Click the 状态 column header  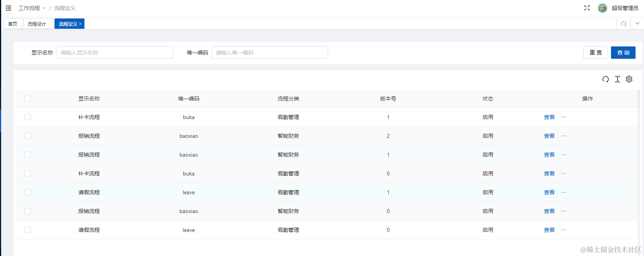(x=488, y=99)
